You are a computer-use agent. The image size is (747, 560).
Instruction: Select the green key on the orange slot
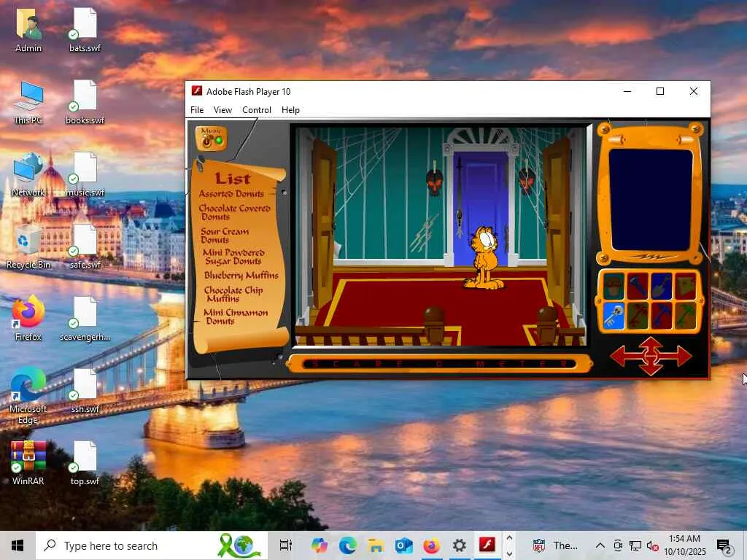coord(685,316)
